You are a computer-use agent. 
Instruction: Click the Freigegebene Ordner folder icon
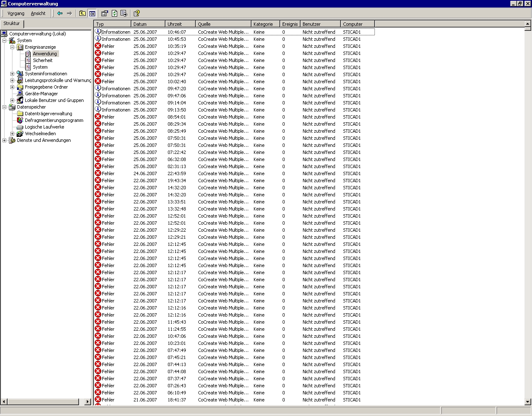(x=20, y=87)
